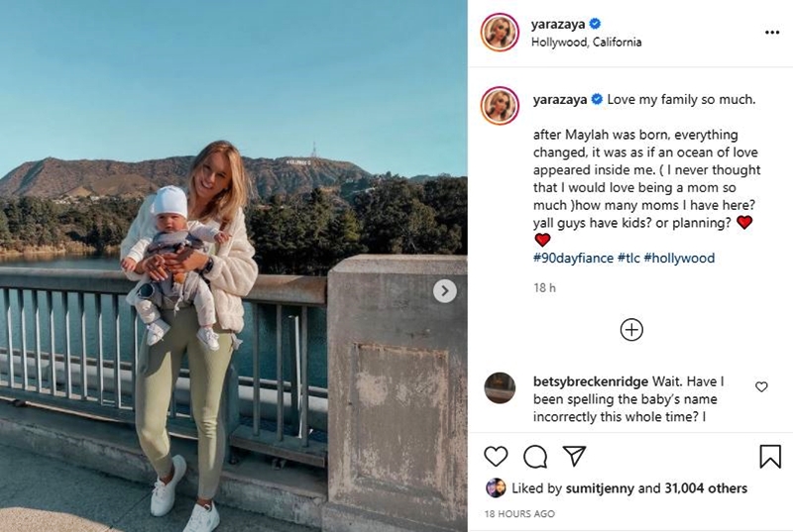This screenshot has width=793, height=532.
Task: Open the #tlc hashtag link
Action: click(x=628, y=259)
